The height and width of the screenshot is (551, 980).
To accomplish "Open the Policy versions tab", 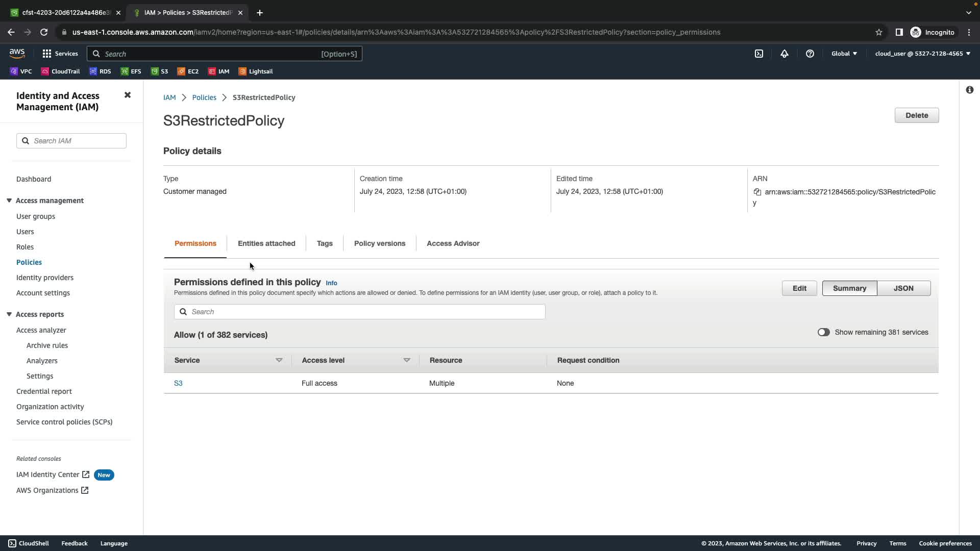I will [x=380, y=243].
